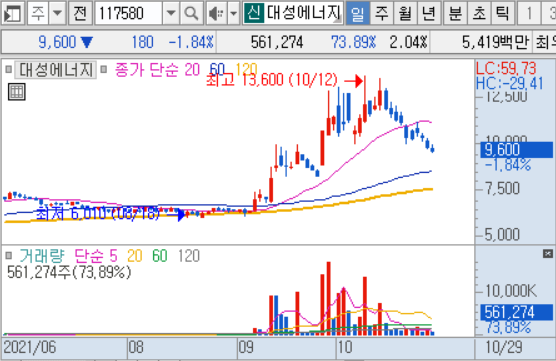Click the volume 단순 5 average label
This screenshot has width=556, height=361.
(96, 256)
